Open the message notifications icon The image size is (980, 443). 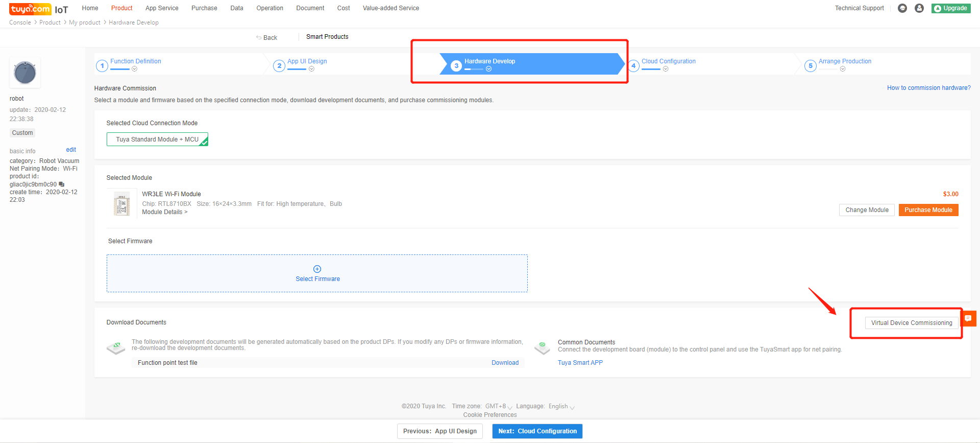[x=902, y=8]
